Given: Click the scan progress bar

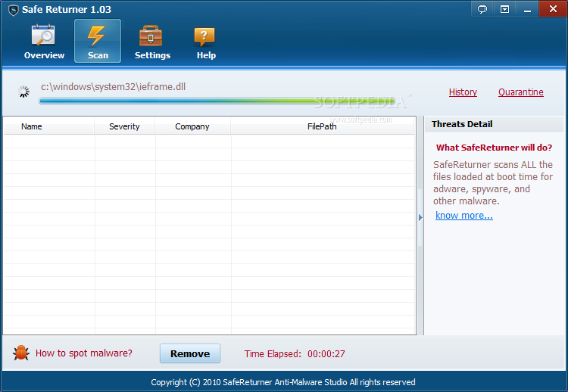Looking at the screenshot, I should coord(217,101).
